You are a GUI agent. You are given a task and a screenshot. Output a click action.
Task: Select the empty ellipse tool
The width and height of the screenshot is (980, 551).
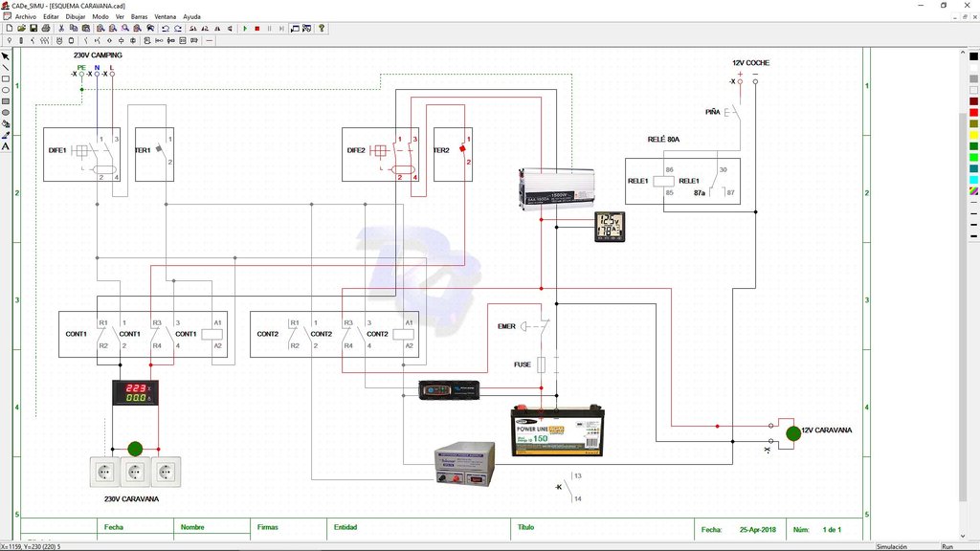point(6,90)
